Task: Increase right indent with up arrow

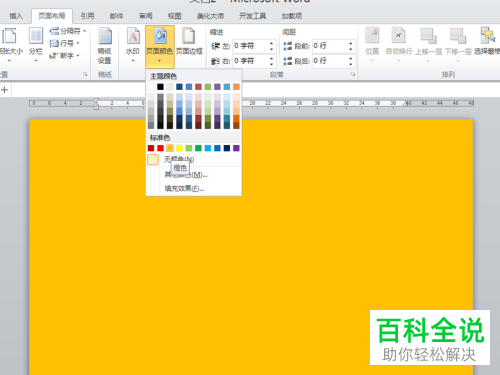Action: tap(272, 58)
